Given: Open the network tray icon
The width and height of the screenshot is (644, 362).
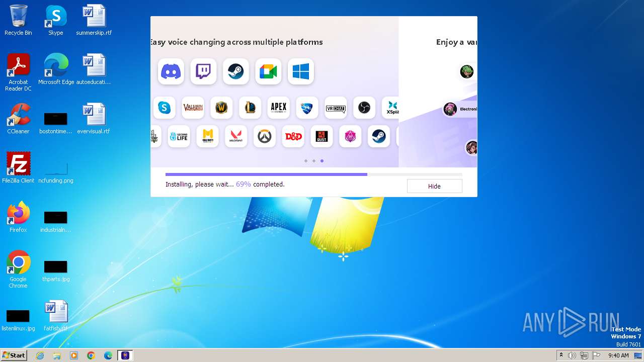Looking at the screenshot, I should click(584, 355).
